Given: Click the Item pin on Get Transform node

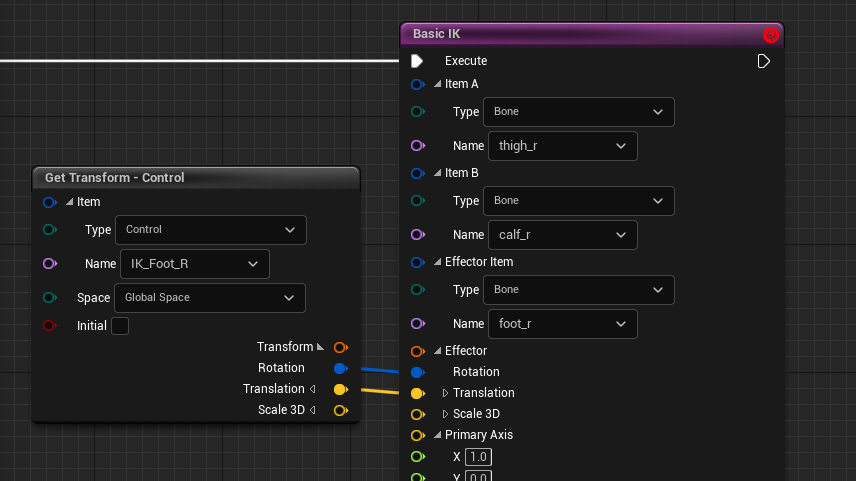Looking at the screenshot, I should pyautogui.click(x=50, y=203).
